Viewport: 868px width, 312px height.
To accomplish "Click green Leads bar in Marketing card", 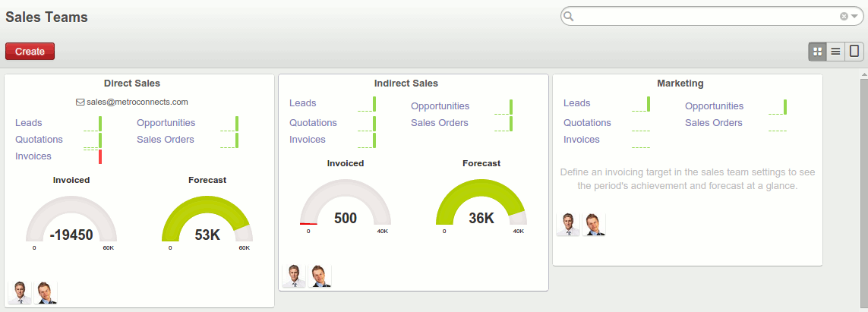I will click(648, 104).
